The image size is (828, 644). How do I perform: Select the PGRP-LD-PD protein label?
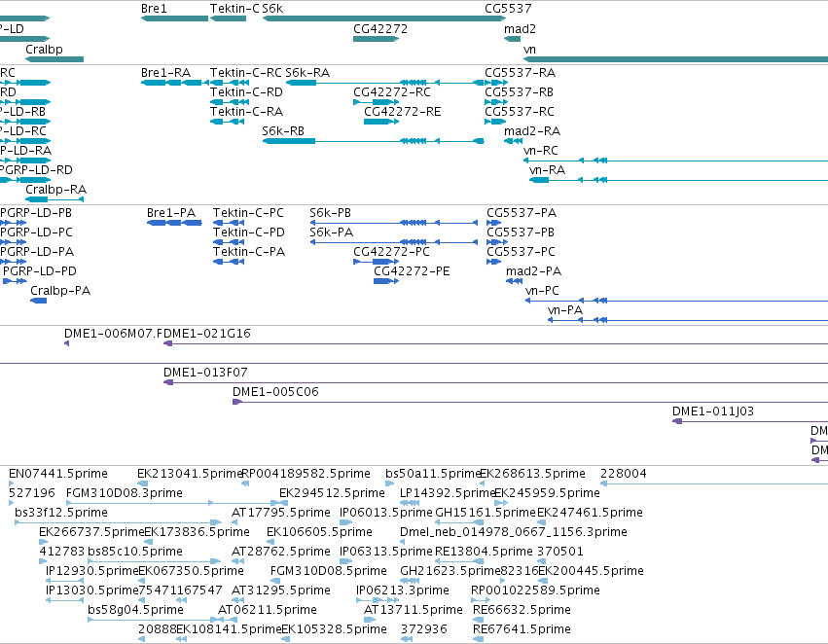click(x=40, y=271)
